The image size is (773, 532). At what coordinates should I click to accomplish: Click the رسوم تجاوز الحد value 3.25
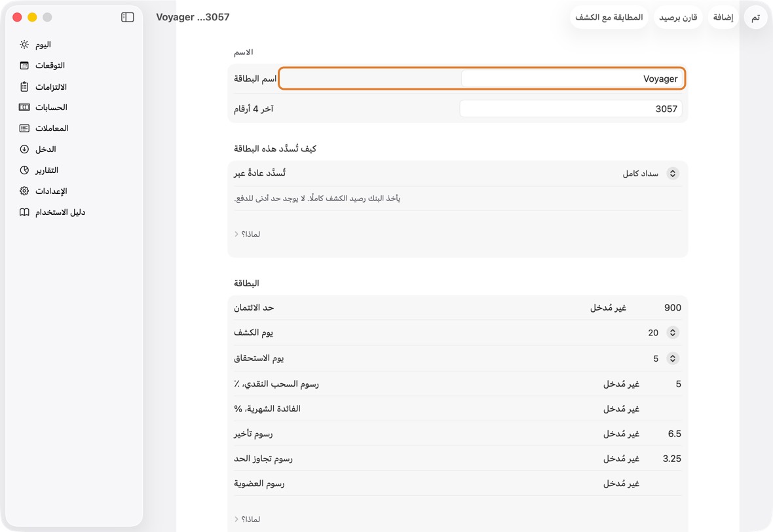pos(672,459)
